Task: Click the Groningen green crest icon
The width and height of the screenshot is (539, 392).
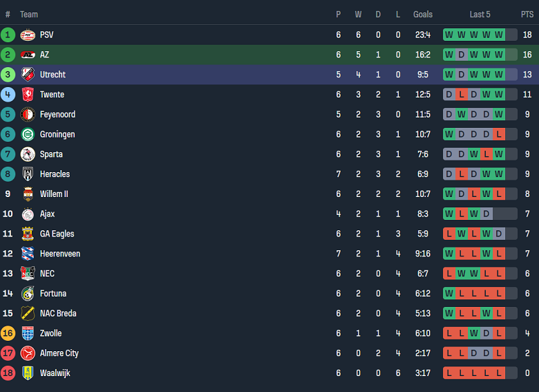Action: (28, 135)
